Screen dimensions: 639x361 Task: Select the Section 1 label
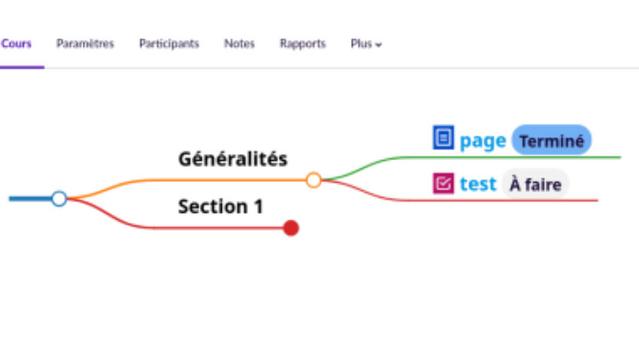click(x=220, y=206)
